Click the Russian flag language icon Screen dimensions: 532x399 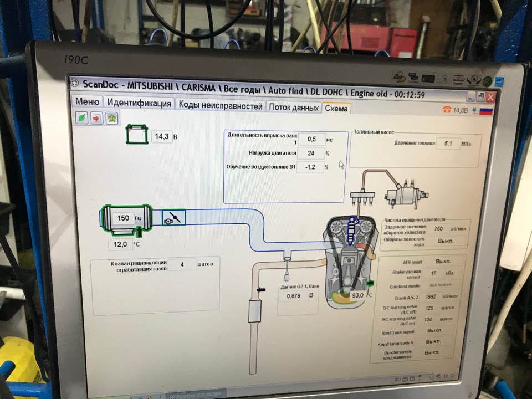pos(485,111)
